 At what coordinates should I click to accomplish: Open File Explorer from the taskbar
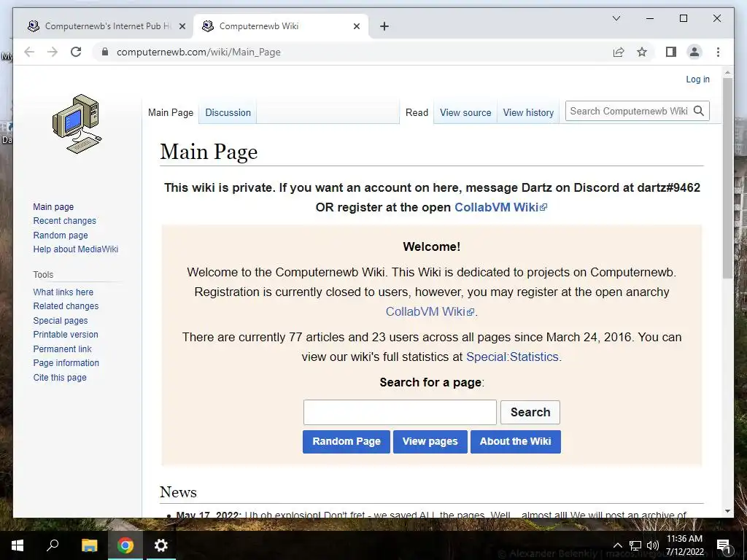coord(89,545)
